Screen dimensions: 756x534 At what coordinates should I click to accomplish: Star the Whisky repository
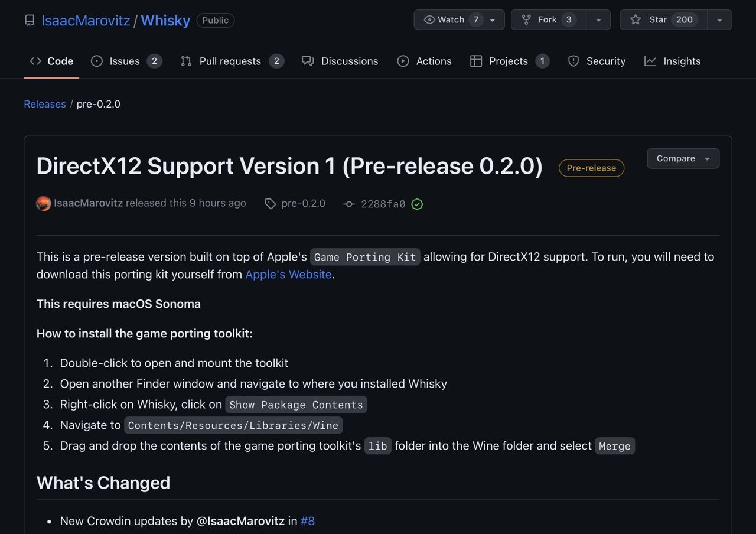tap(663, 19)
